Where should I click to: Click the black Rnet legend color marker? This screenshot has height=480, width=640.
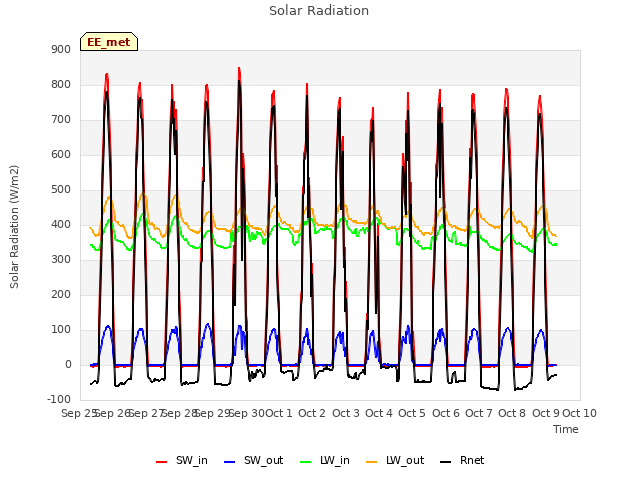[446, 462]
